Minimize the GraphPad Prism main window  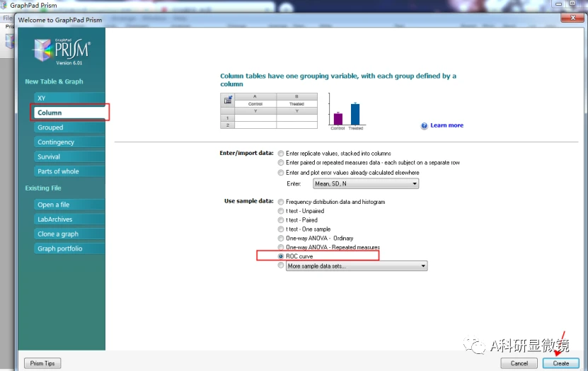559,4
